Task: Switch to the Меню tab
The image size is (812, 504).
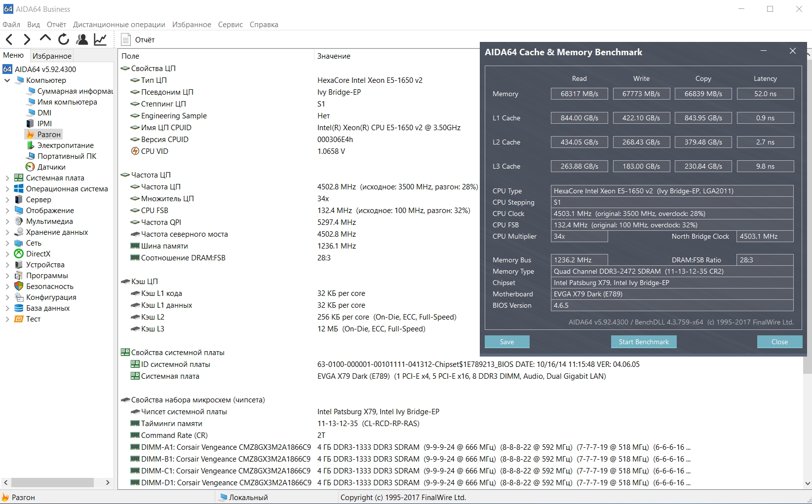Action: tap(13, 55)
